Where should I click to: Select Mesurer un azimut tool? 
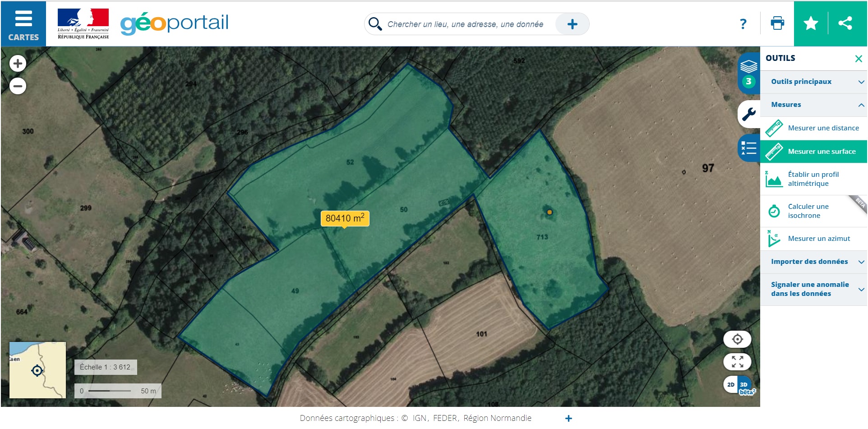click(814, 239)
